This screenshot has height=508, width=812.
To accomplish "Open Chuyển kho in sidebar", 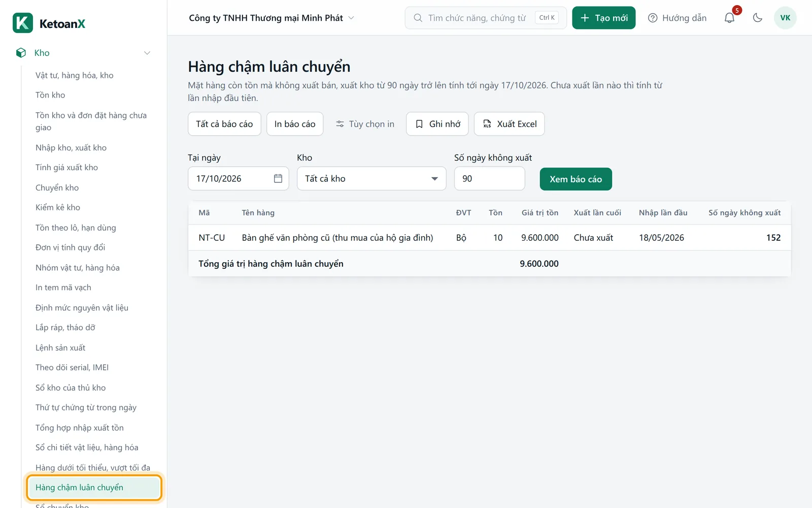I will (x=57, y=187).
